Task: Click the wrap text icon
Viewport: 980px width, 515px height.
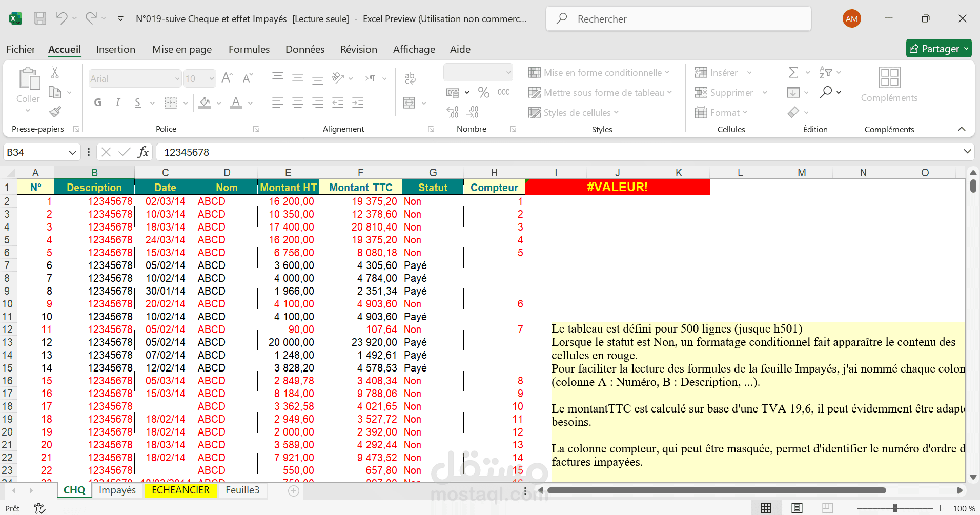Action: pos(410,78)
